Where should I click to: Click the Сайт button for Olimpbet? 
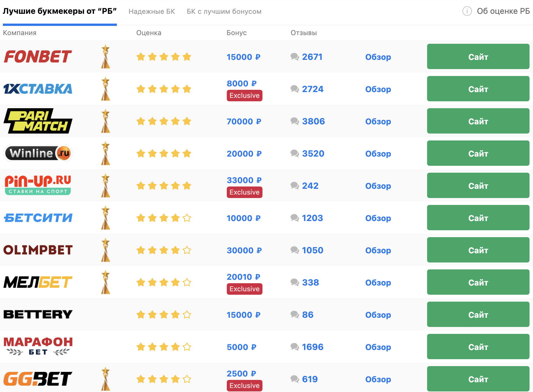(x=478, y=250)
